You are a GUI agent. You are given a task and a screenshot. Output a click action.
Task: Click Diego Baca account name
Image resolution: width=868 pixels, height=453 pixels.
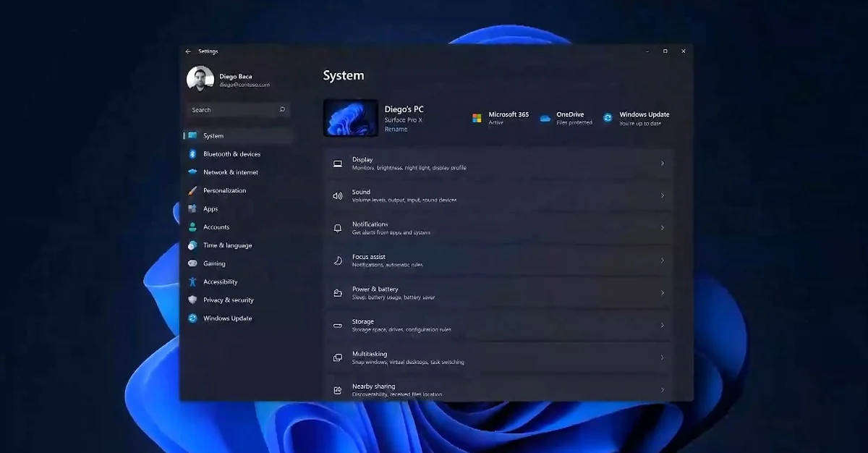236,77
